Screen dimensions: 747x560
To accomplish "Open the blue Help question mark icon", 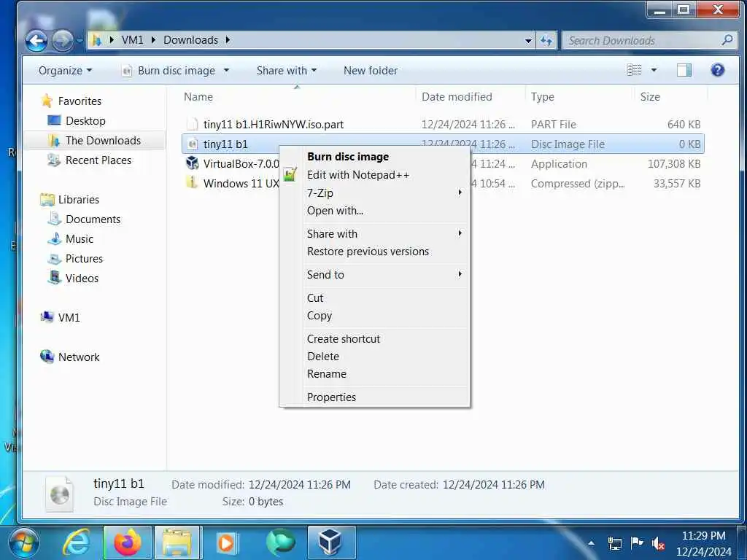I will point(718,71).
